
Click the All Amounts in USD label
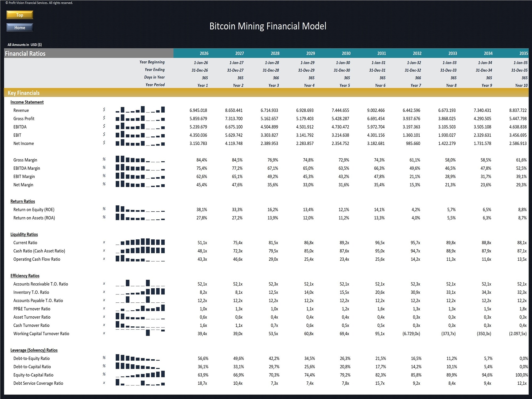(x=24, y=44)
